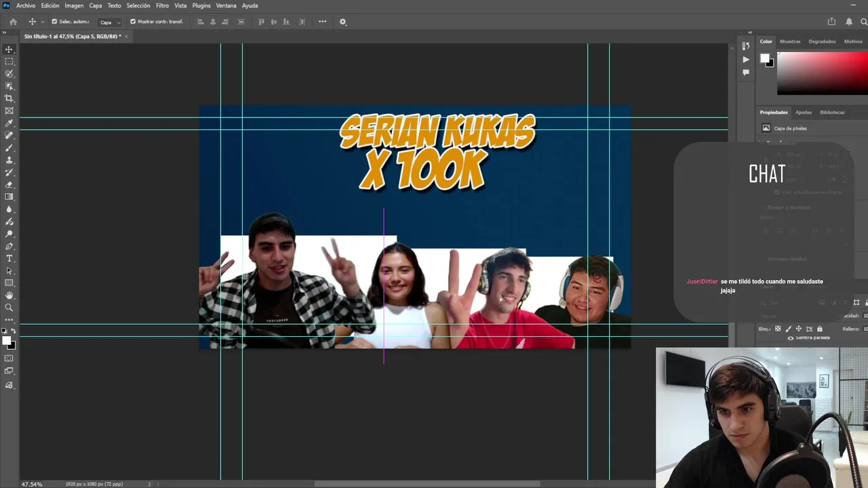
Task: Open the Archivo menu
Action: [x=26, y=5]
